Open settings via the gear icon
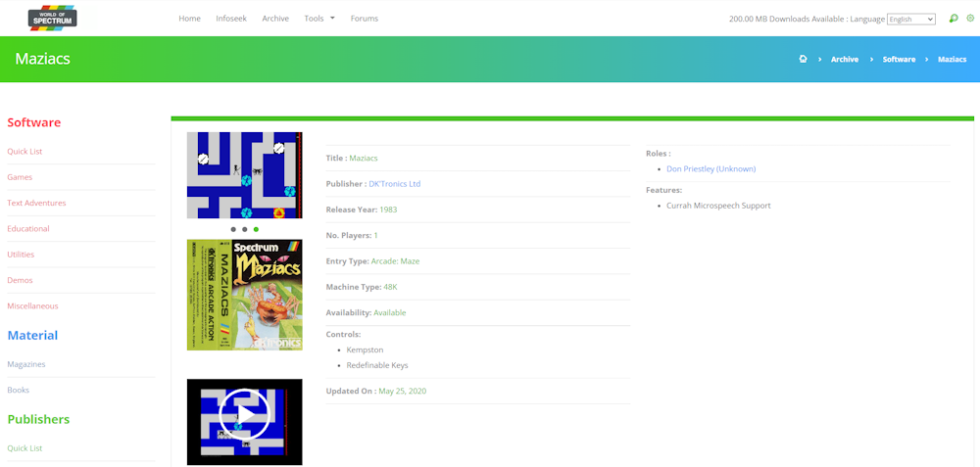980x467 pixels. pyautogui.click(x=970, y=19)
